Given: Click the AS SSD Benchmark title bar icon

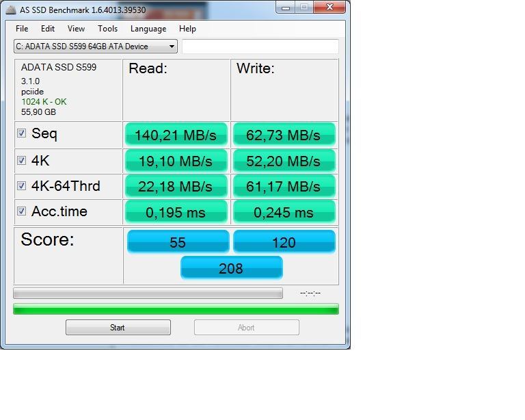Looking at the screenshot, I should click(11, 10).
